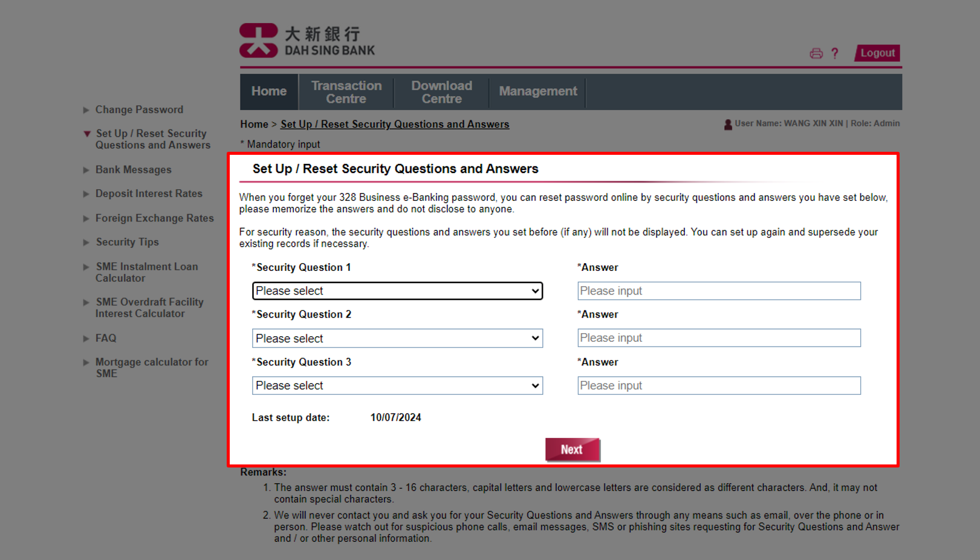Collapse the arrow beside Set Up / Reset Security
Image resolution: width=980 pixels, height=560 pixels.
[x=87, y=134]
